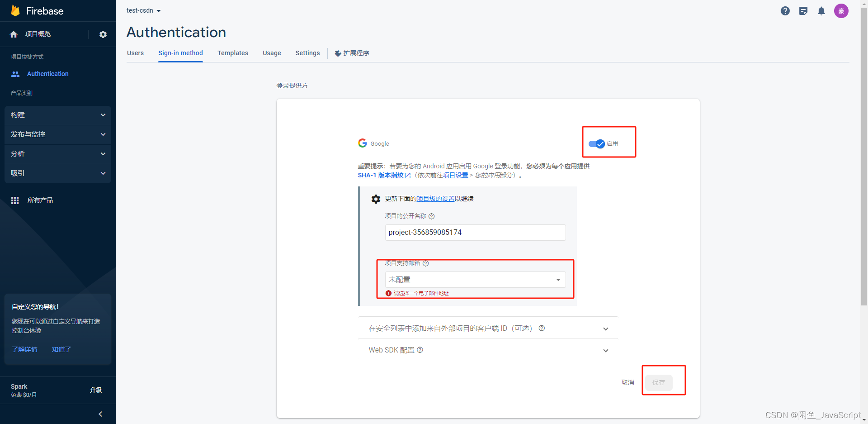Image resolution: width=868 pixels, height=424 pixels.
Task: Open the 扩展程序 tab
Action: pos(352,53)
